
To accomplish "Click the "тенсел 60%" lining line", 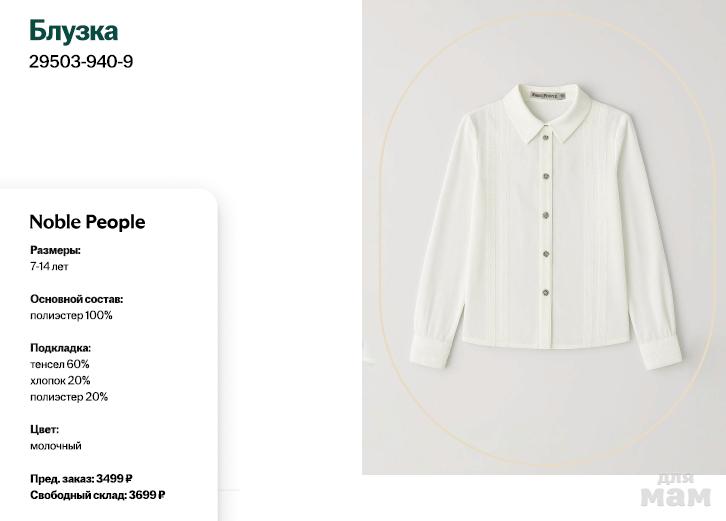I will (x=60, y=364).
